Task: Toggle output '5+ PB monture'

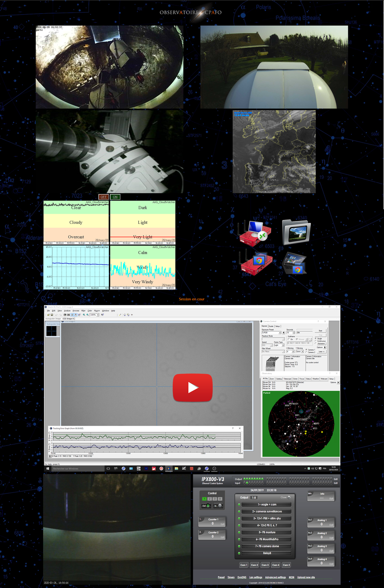Action: tap(266, 532)
